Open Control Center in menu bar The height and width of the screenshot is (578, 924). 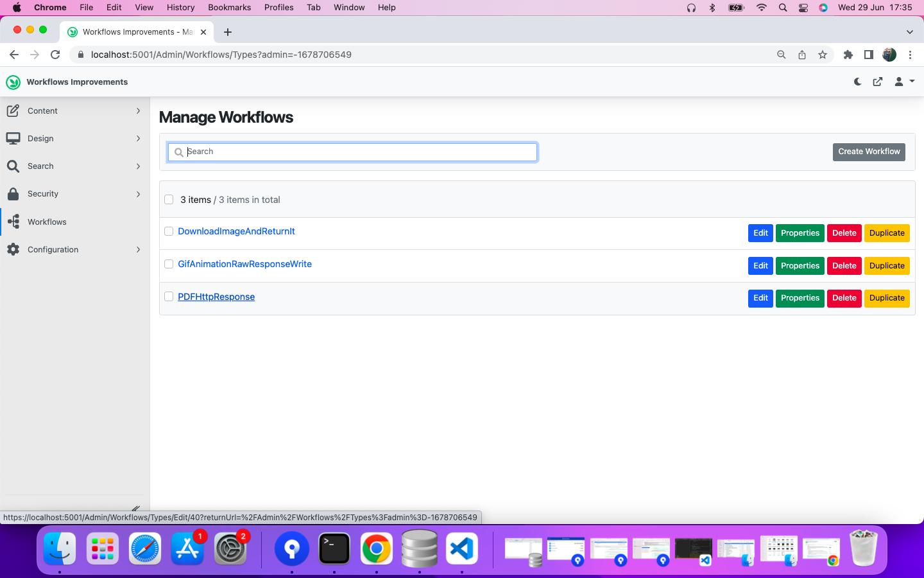[x=803, y=8]
